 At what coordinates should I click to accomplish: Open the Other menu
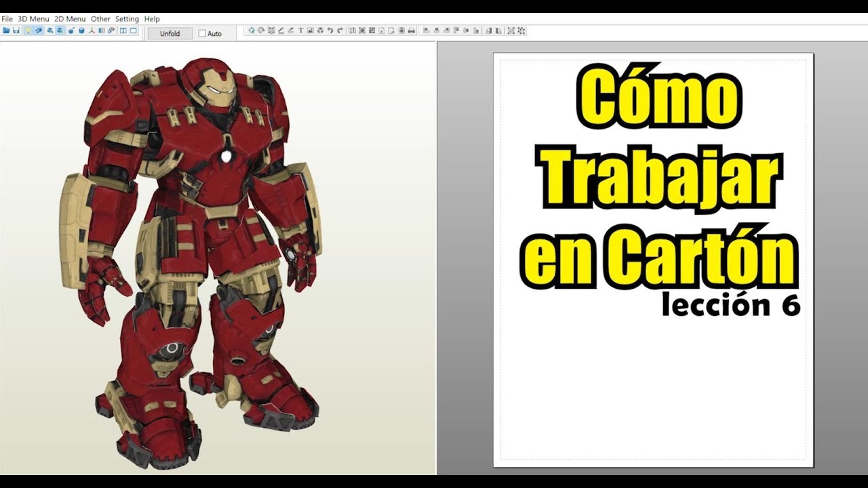[x=100, y=19]
